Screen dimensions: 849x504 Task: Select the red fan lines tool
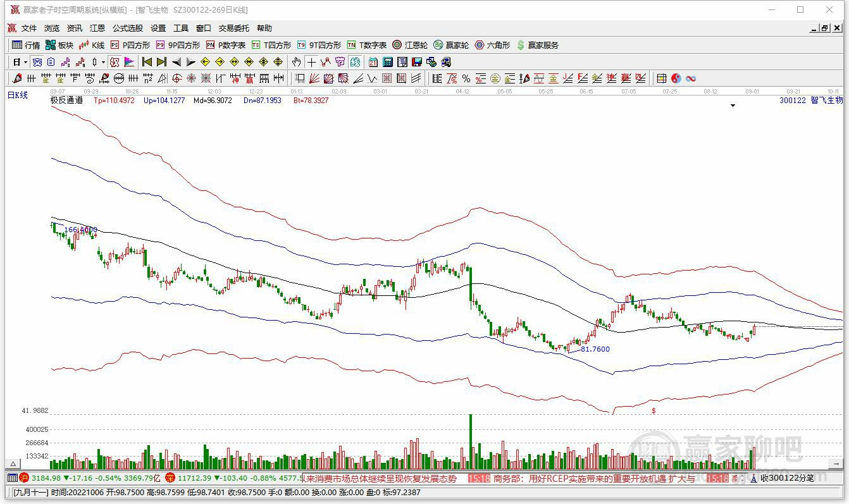[x=315, y=78]
